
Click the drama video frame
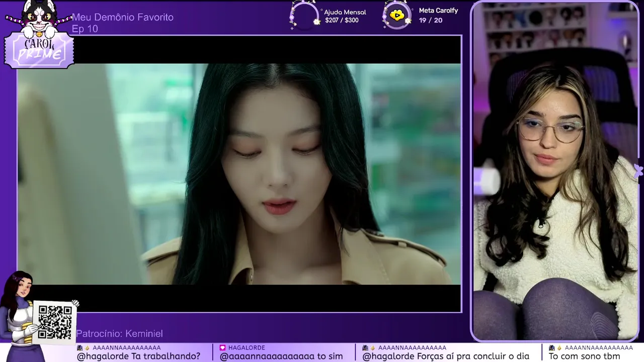[239, 173]
